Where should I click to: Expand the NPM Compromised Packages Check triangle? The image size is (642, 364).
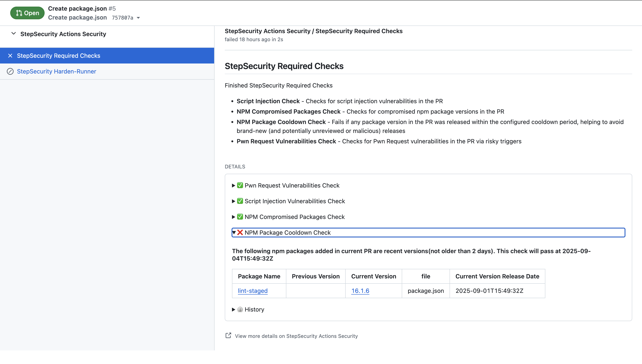(233, 217)
